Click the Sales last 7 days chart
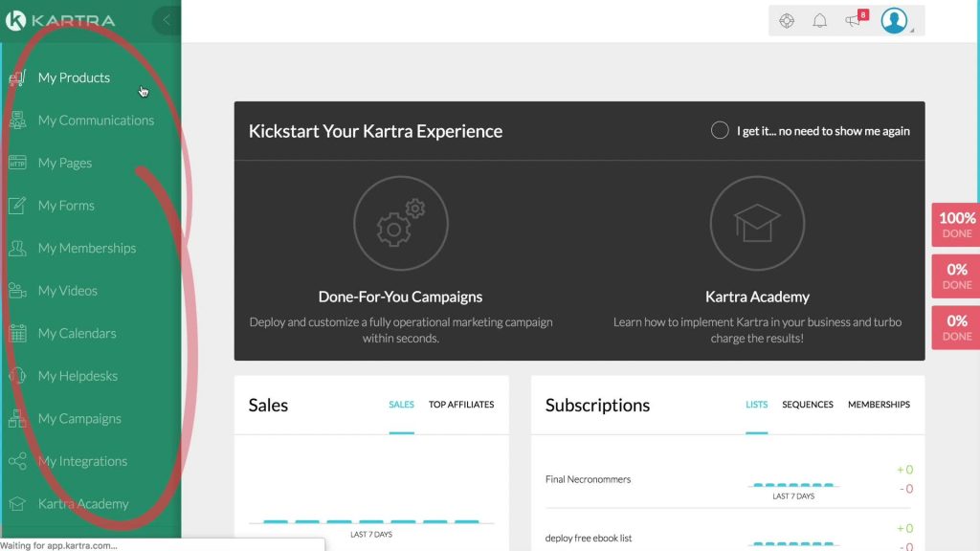 pyautogui.click(x=371, y=521)
